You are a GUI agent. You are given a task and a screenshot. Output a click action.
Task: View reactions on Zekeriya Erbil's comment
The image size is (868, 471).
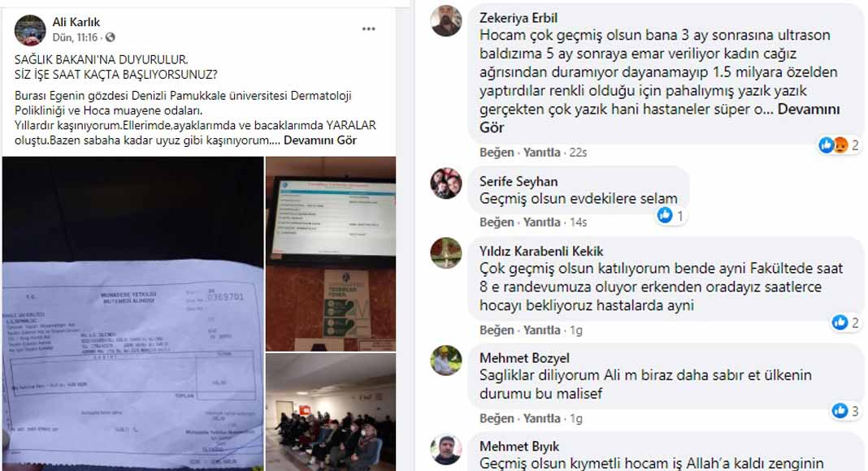839,145
